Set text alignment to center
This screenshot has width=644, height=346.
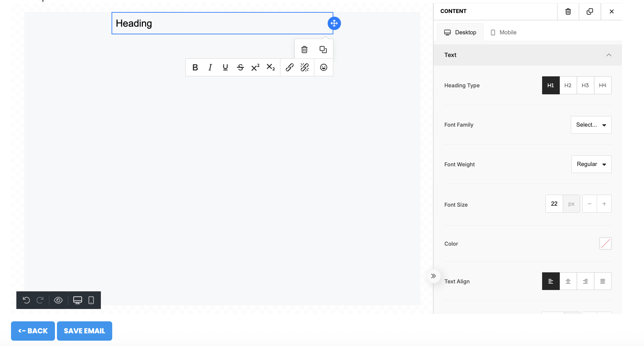tap(568, 281)
